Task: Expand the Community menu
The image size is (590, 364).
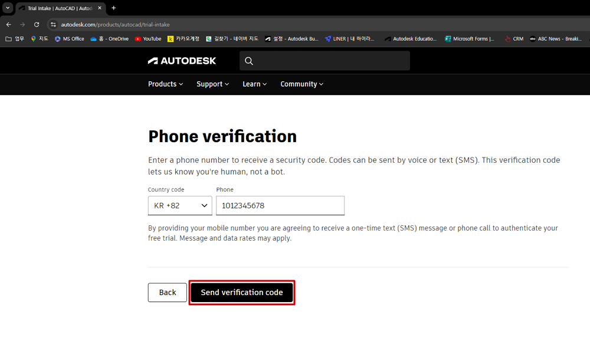Action: pyautogui.click(x=301, y=84)
